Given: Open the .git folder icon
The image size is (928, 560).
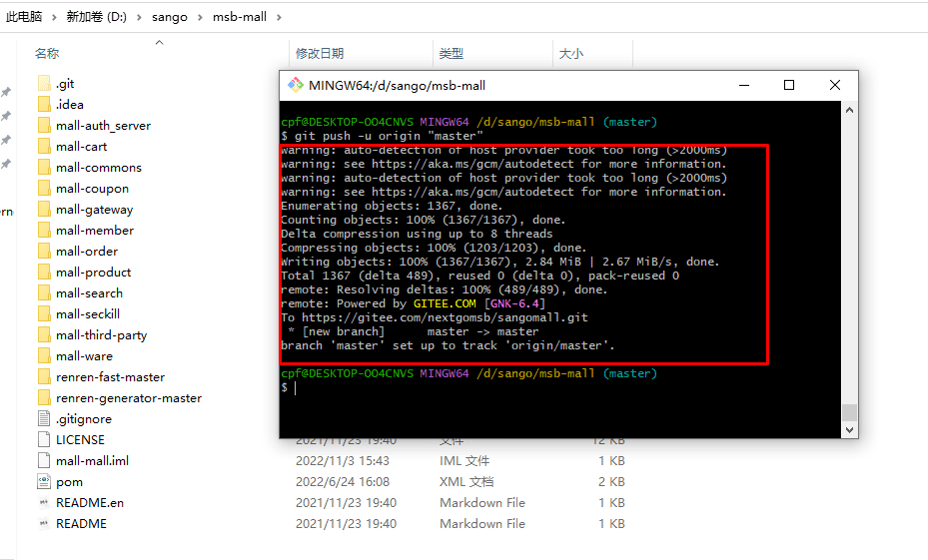Looking at the screenshot, I should (x=44, y=84).
